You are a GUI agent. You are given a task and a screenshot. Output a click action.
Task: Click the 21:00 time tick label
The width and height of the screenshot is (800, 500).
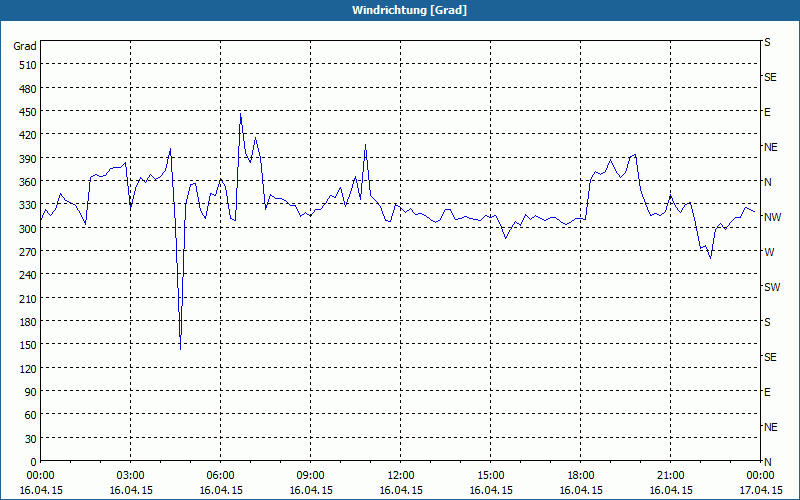click(670, 476)
